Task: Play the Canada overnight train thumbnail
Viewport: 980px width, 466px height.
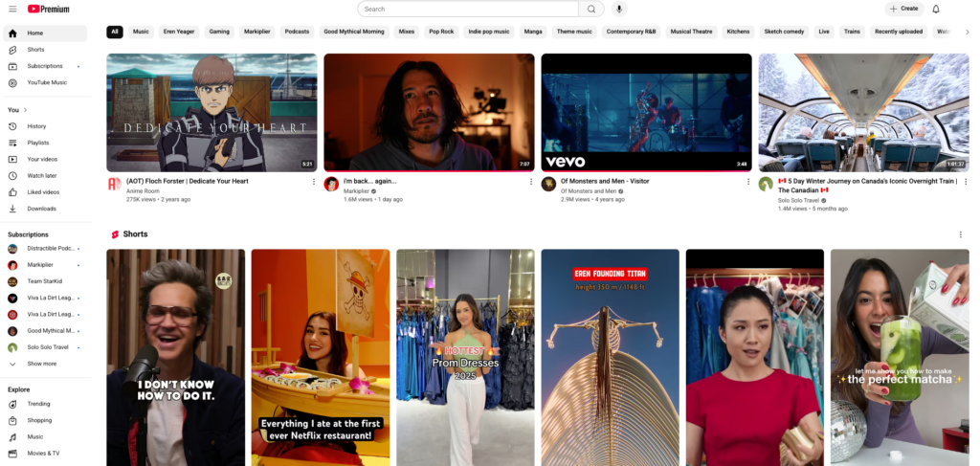Action: point(864,113)
